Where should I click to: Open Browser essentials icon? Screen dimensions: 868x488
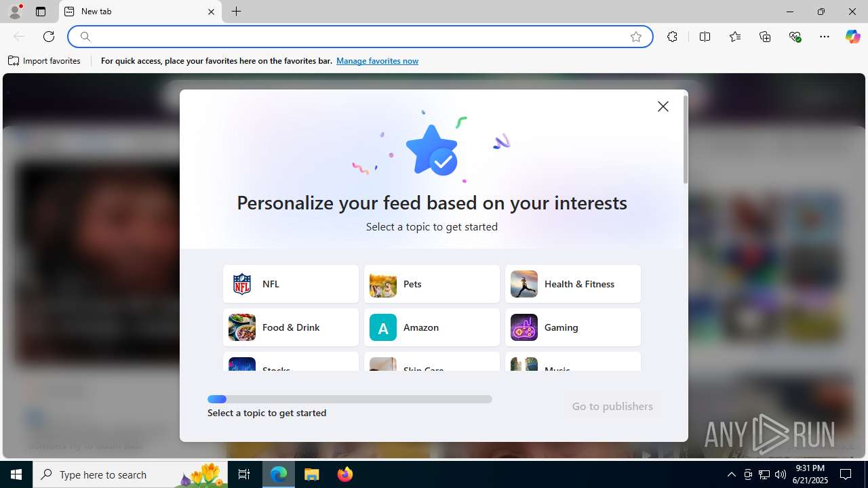(x=795, y=37)
